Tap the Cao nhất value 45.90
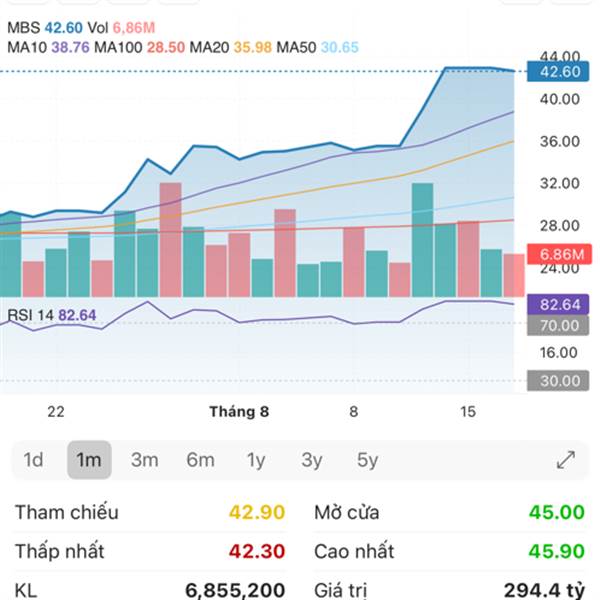The image size is (600, 600). tap(557, 551)
